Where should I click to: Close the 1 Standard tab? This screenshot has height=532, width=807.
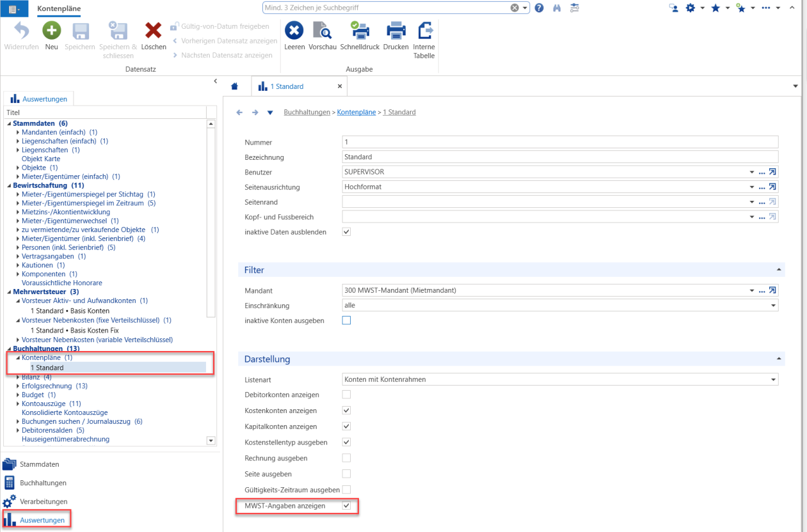(x=340, y=86)
